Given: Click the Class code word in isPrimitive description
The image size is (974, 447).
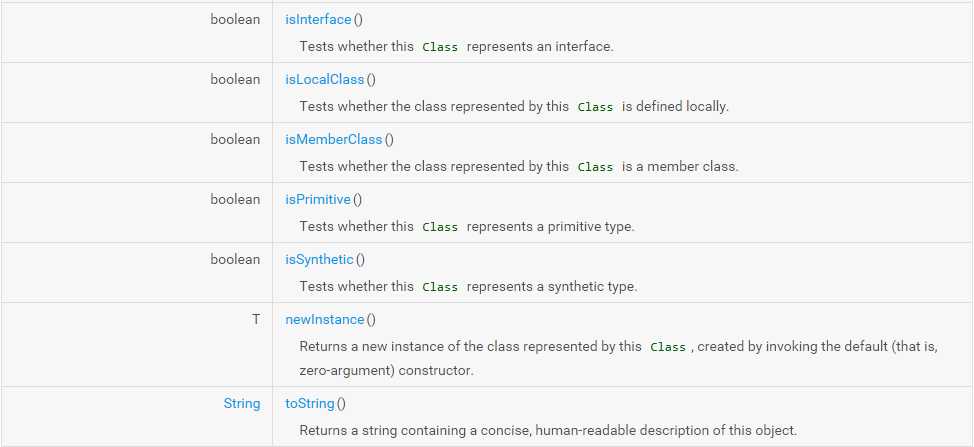Looking at the screenshot, I should point(440,227).
